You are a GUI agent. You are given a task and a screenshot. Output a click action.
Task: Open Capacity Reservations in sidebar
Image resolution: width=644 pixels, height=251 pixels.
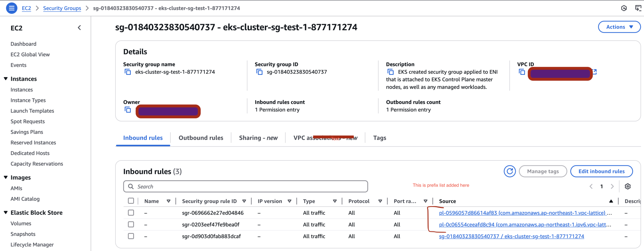(x=37, y=164)
